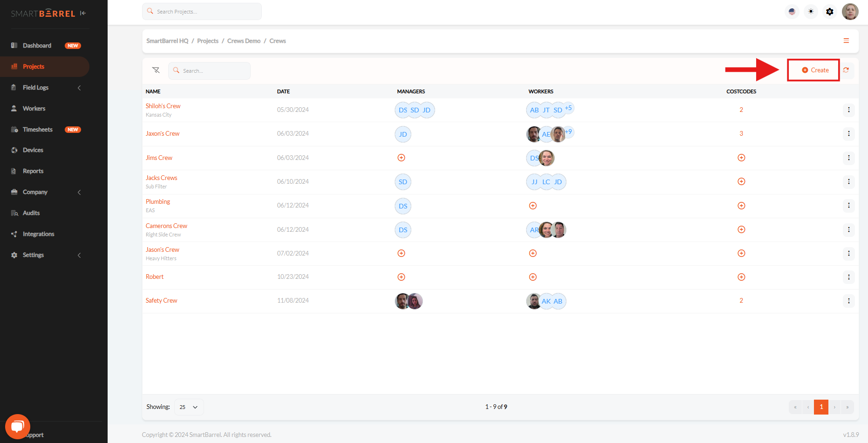Sort the table by the DATE column
This screenshot has height=443, width=868.
(x=283, y=92)
